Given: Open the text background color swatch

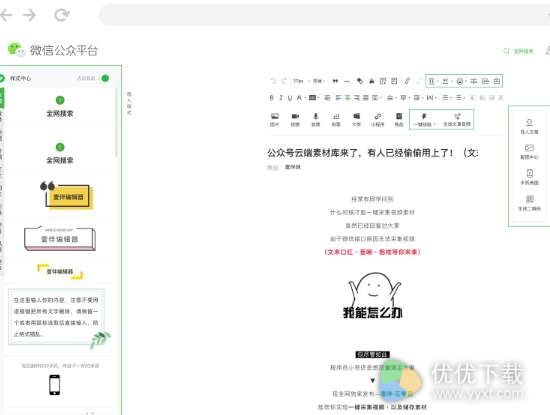Looking at the screenshot, I should click(x=313, y=98).
